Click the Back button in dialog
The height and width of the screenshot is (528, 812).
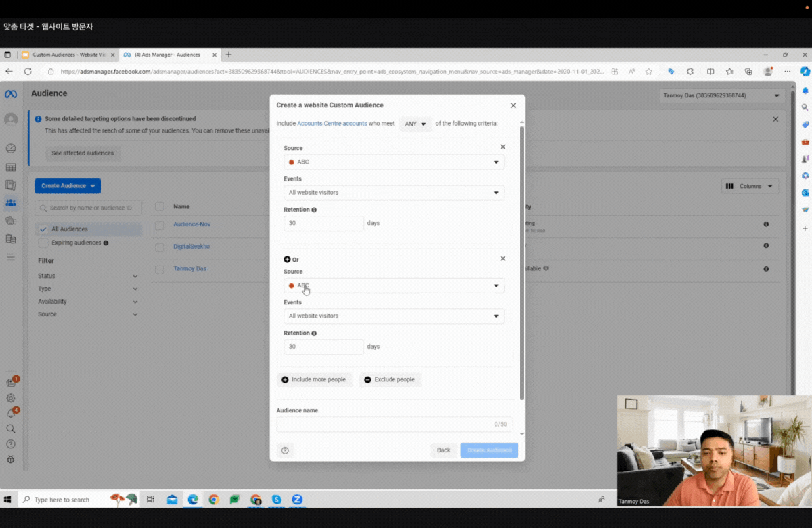(443, 450)
